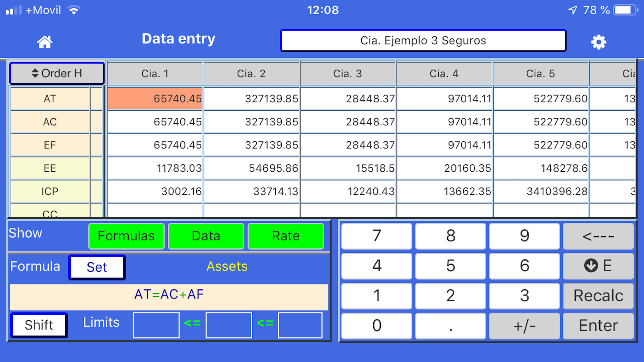Screen dimensions: 644x362
Task: Tap keypad digit 0
Action: tap(377, 326)
